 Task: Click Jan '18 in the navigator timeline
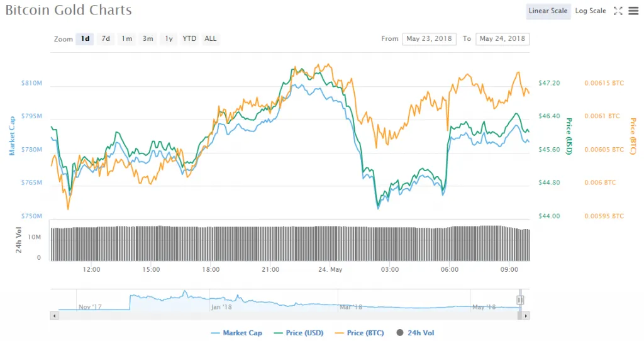tap(221, 307)
